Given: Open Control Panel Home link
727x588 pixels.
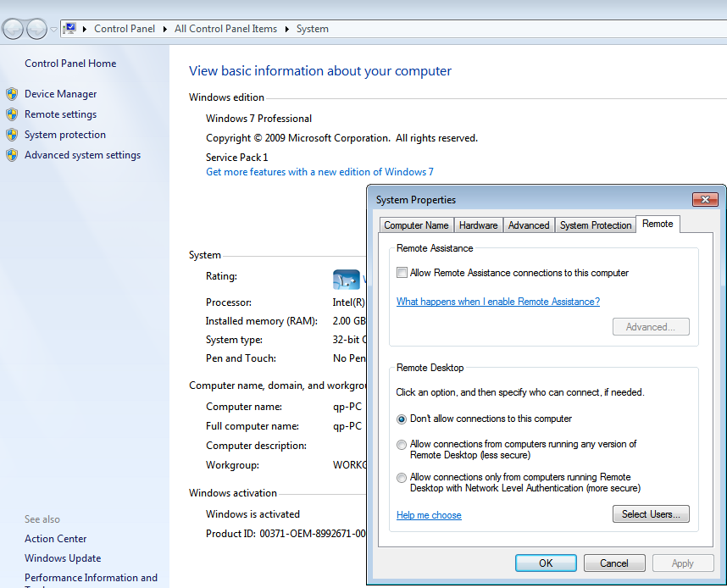Looking at the screenshot, I should (70, 63).
